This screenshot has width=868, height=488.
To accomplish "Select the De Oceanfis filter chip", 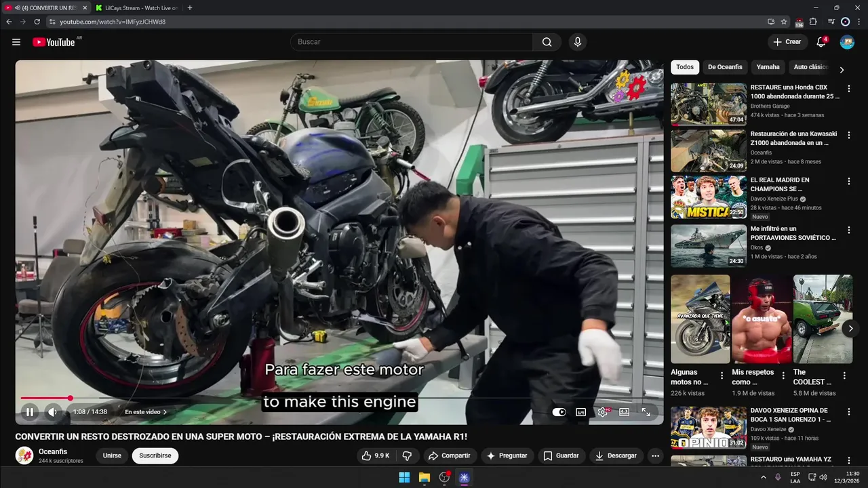I will point(725,67).
